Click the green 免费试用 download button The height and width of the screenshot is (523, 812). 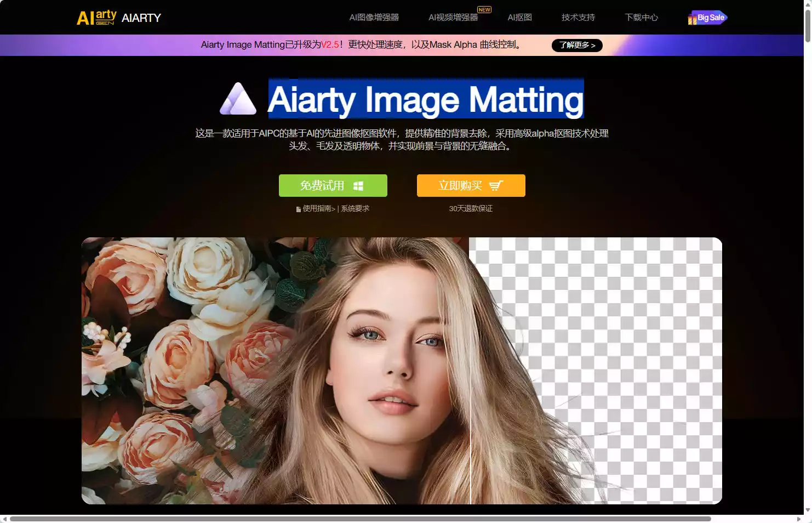(333, 185)
